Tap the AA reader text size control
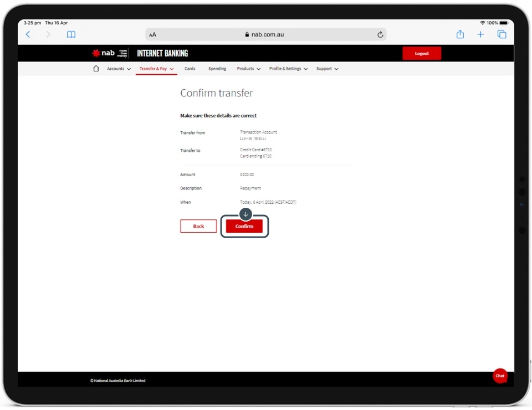The width and height of the screenshot is (532, 410). click(x=153, y=34)
